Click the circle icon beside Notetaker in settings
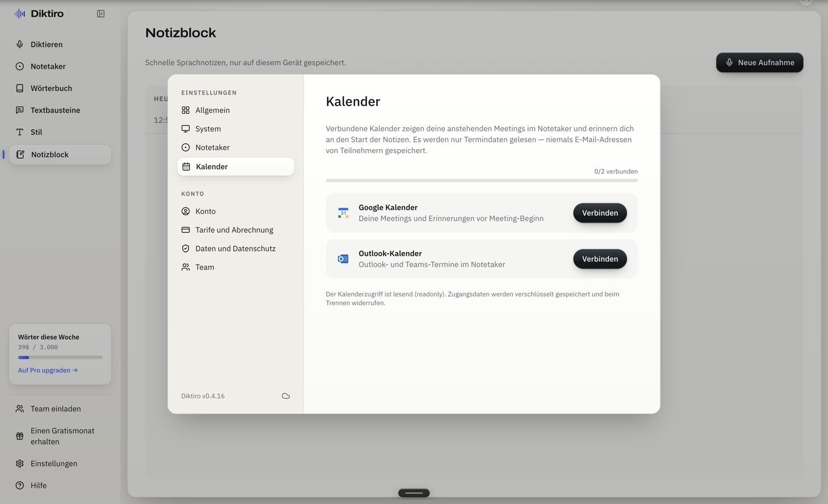 click(x=186, y=147)
